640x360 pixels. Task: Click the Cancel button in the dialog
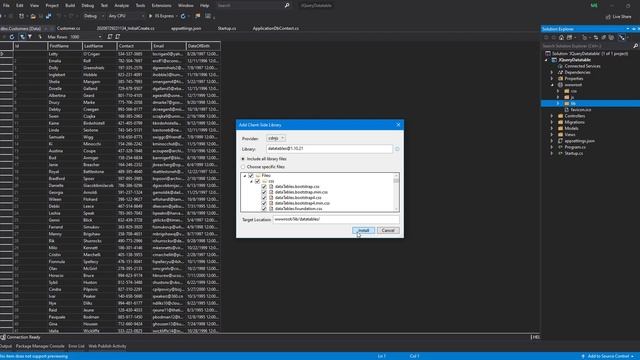pos(388,230)
